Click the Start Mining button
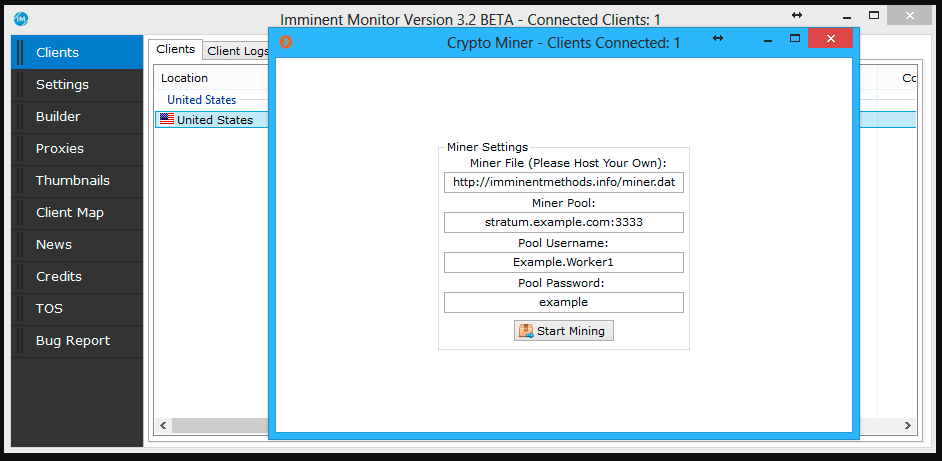 [564, 331]
